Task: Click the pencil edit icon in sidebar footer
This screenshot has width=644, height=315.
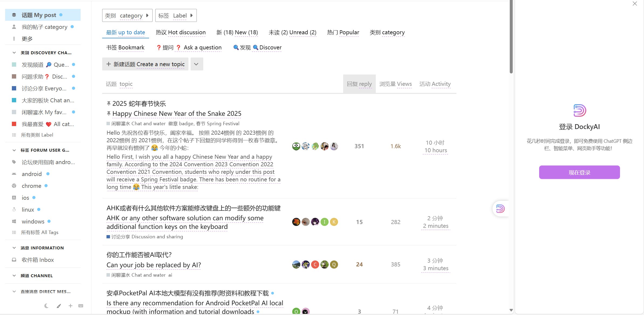Action: [59, 306]
